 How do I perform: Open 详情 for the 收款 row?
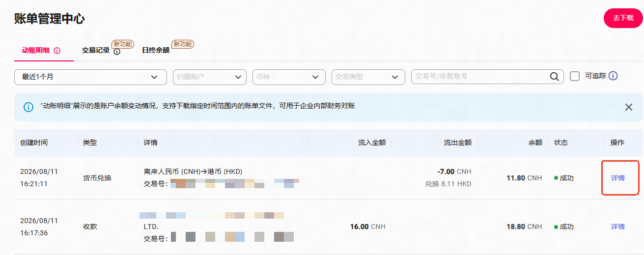tap(618, 227)
